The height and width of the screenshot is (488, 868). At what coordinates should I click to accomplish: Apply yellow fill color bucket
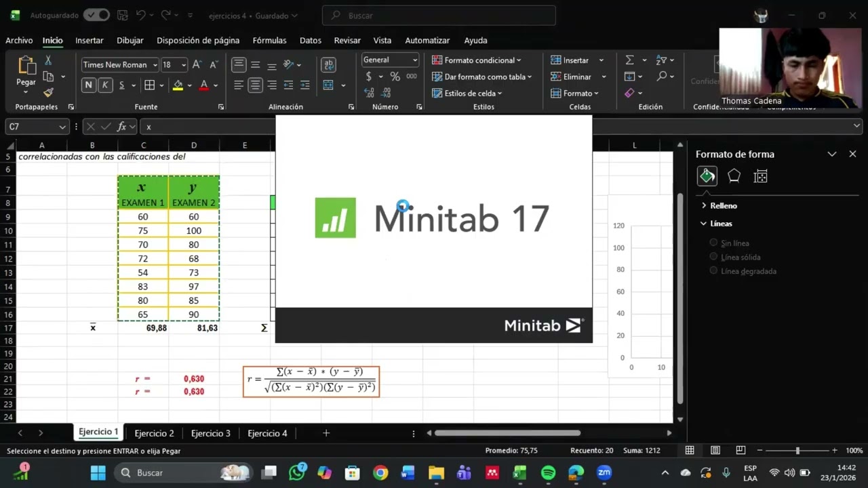point(178,85)
